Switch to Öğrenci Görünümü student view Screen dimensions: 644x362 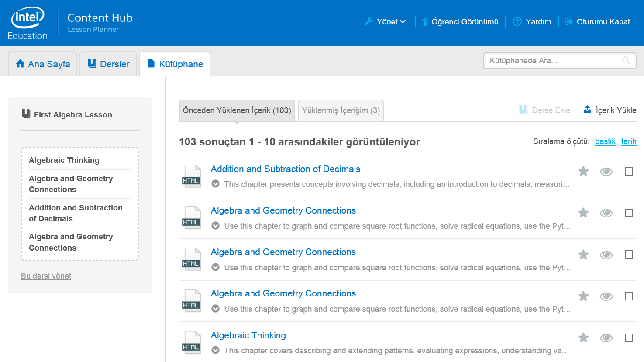coord(465,22)
